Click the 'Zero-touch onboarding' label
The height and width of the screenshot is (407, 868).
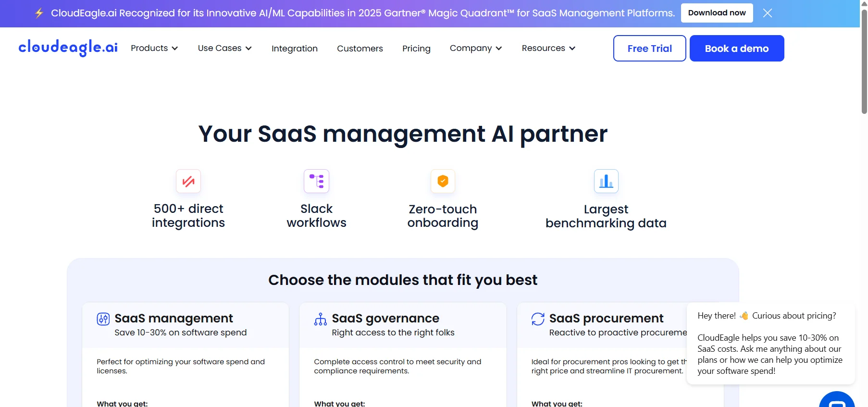click(x=443, y=216)
